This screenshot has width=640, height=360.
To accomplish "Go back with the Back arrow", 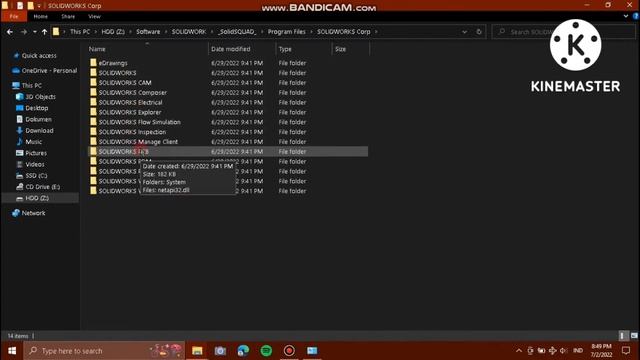I will (x=10, y=32).
